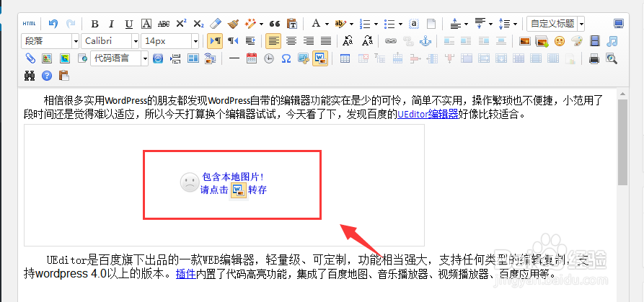
Task: Click the vertical scrollbar thumb
Action: click(x=622, y=141)
